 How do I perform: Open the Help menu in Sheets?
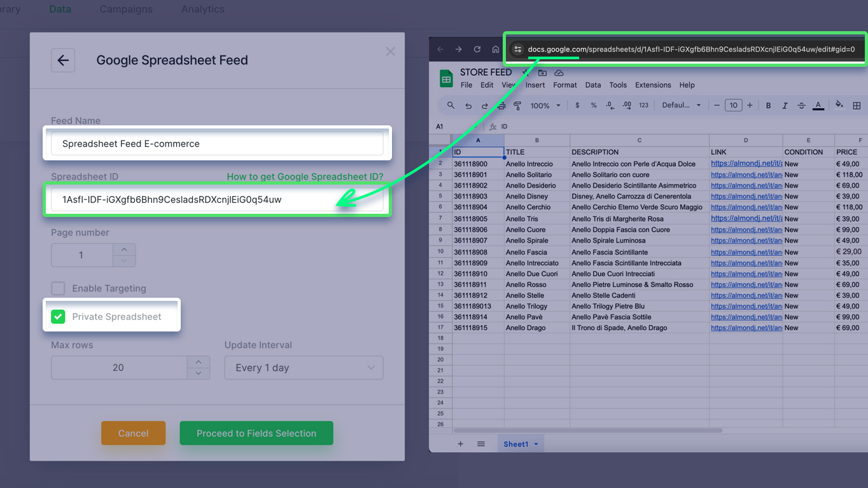[687, 85]
